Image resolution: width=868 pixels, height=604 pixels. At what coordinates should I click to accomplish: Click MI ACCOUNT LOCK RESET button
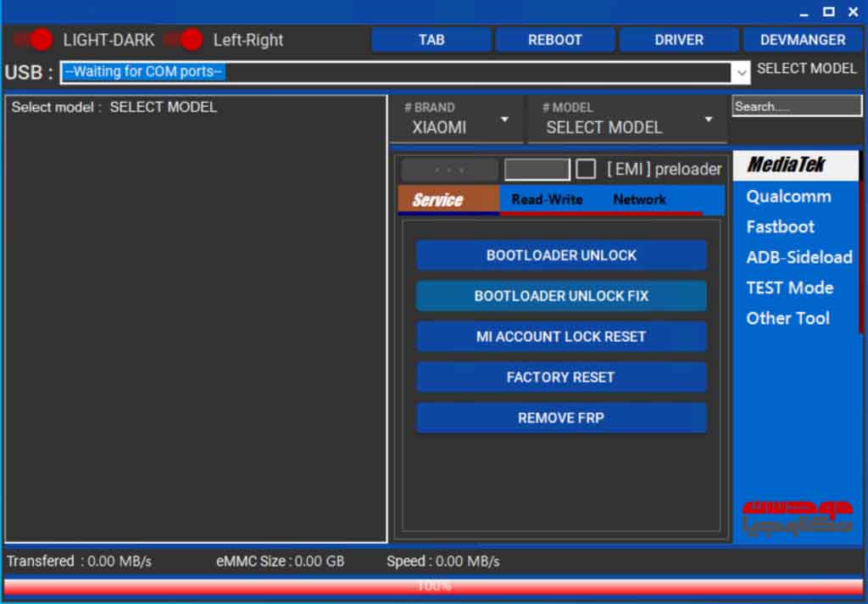pyautogui.click(x=561, y=336)
